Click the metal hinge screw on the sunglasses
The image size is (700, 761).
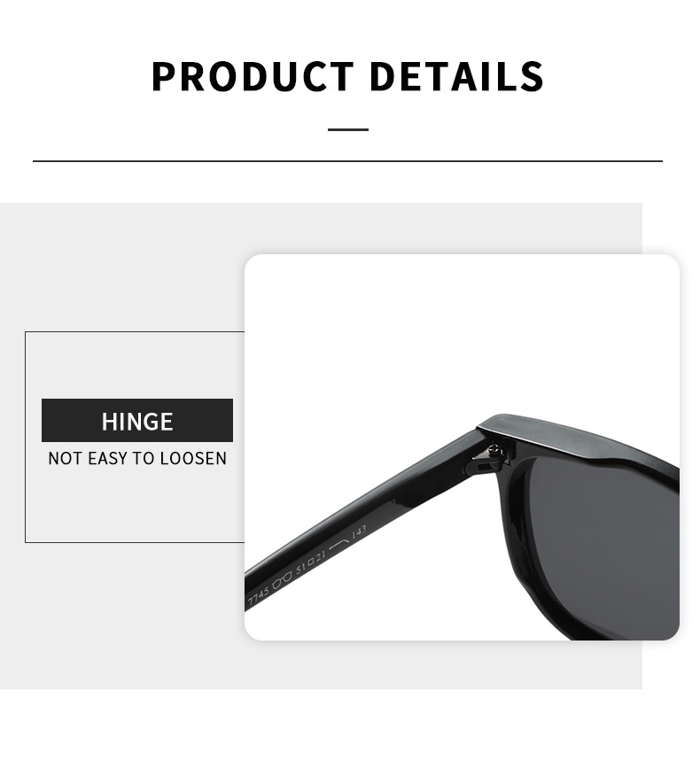pyautogui.click(x=495, y=449)
